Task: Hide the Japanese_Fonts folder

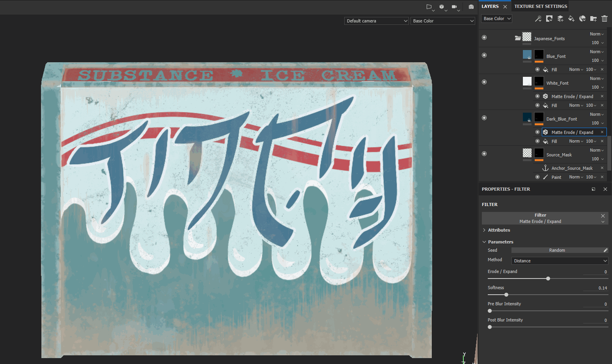Action: tap(484, 37)
